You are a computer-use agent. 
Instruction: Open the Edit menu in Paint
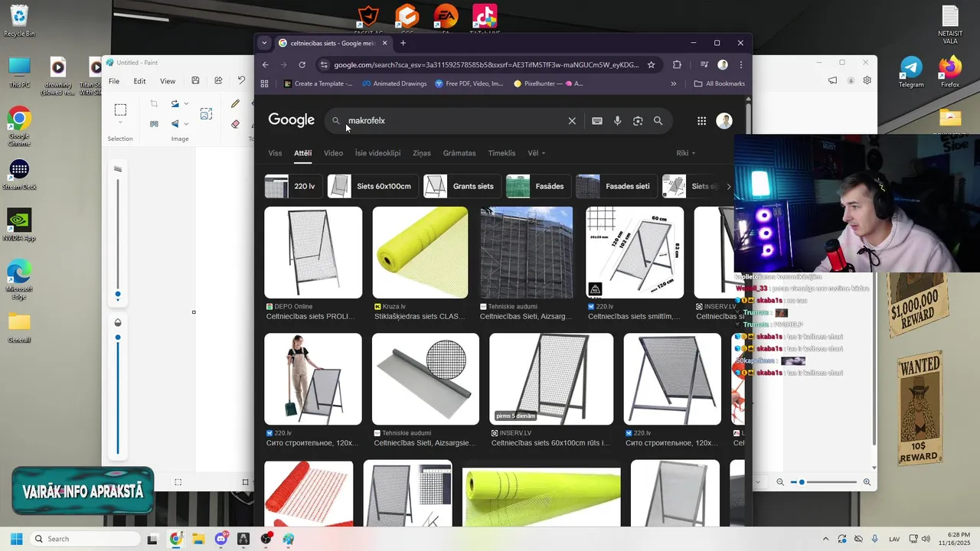coord(139,81)
